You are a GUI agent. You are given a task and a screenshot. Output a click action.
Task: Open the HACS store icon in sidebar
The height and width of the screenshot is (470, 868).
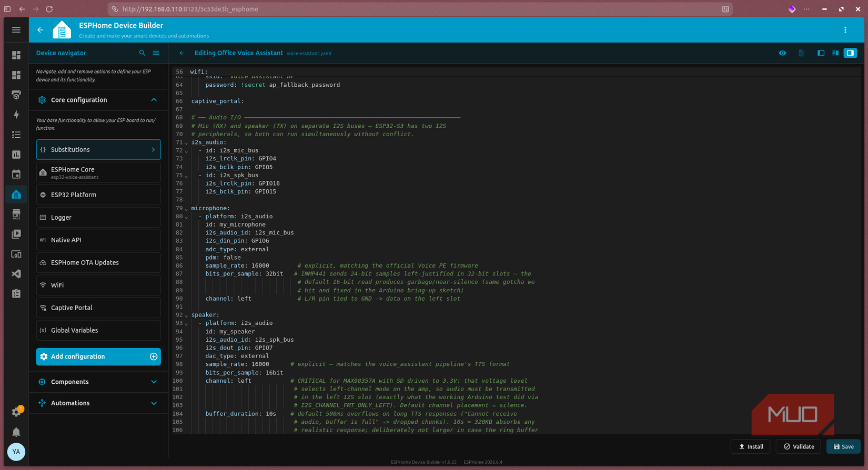16,214
